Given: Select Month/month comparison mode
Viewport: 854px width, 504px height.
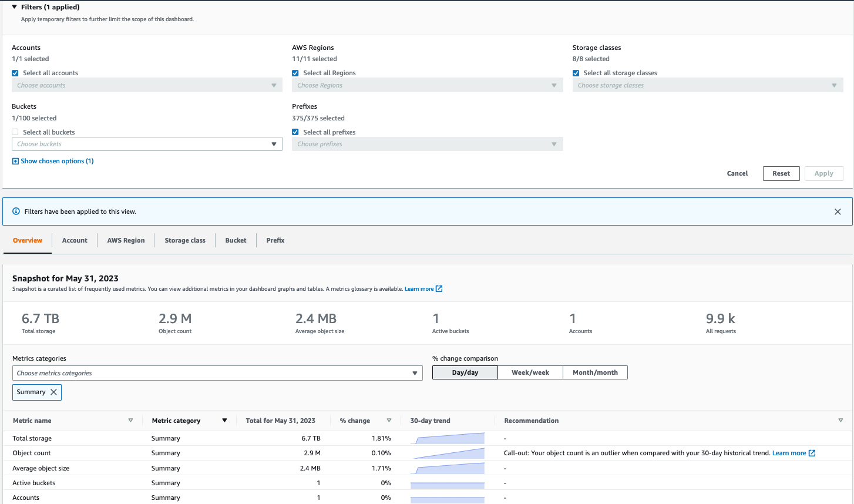Looking at the screenshot, I should pyautogui.click(x=595, y=372).
